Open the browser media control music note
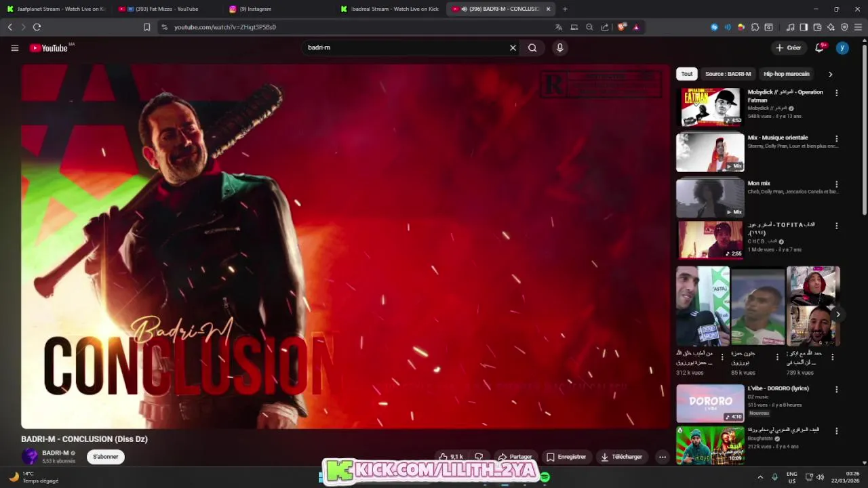868x488 pixels. click(790, 27)
